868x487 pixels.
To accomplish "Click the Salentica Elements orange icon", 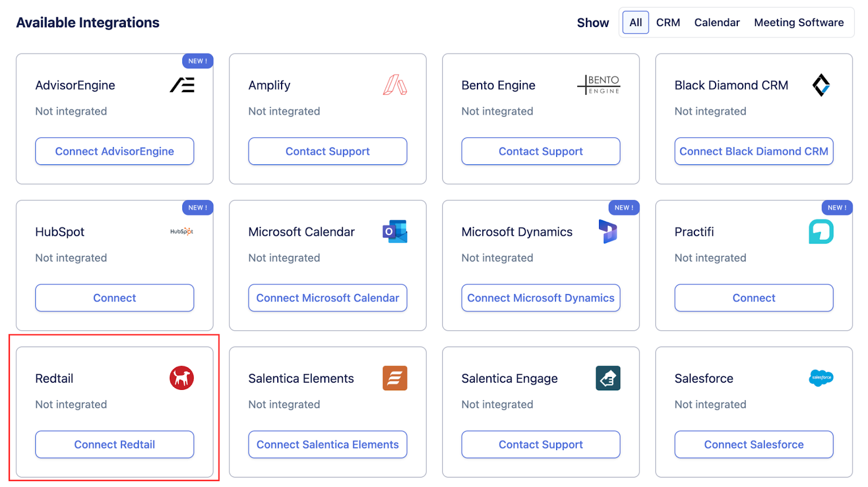I will coord(395,378).
